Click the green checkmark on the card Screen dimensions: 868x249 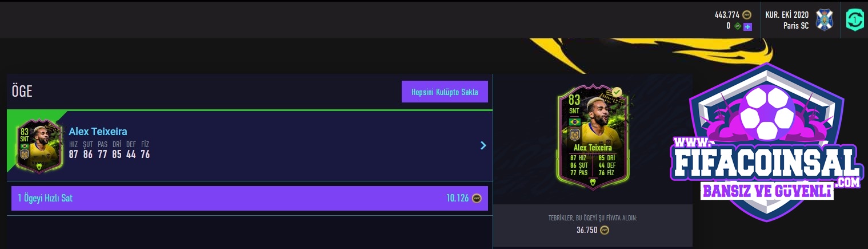point(617,92)
